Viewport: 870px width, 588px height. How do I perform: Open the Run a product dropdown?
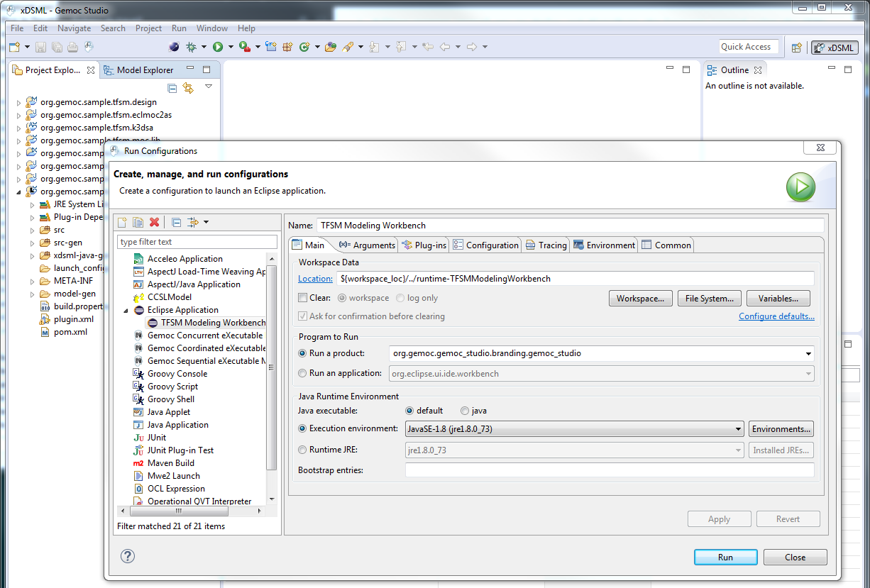pos(808,353)
